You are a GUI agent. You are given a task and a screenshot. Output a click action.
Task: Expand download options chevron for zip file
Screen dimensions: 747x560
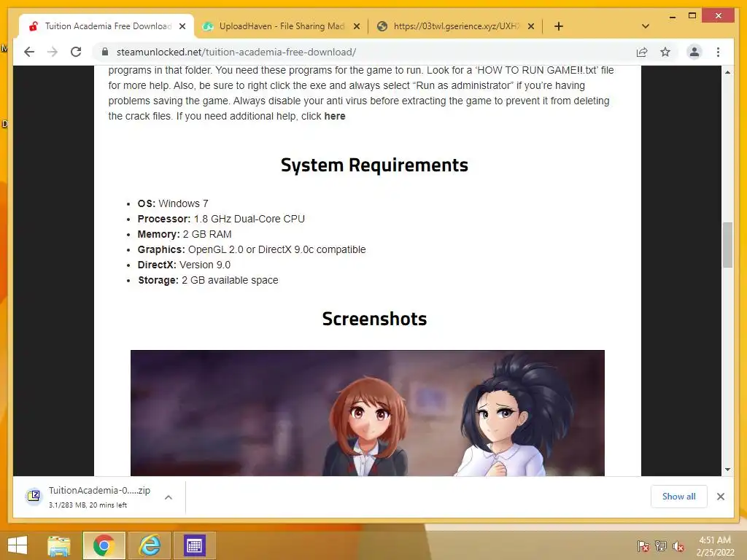click(169, 497)
